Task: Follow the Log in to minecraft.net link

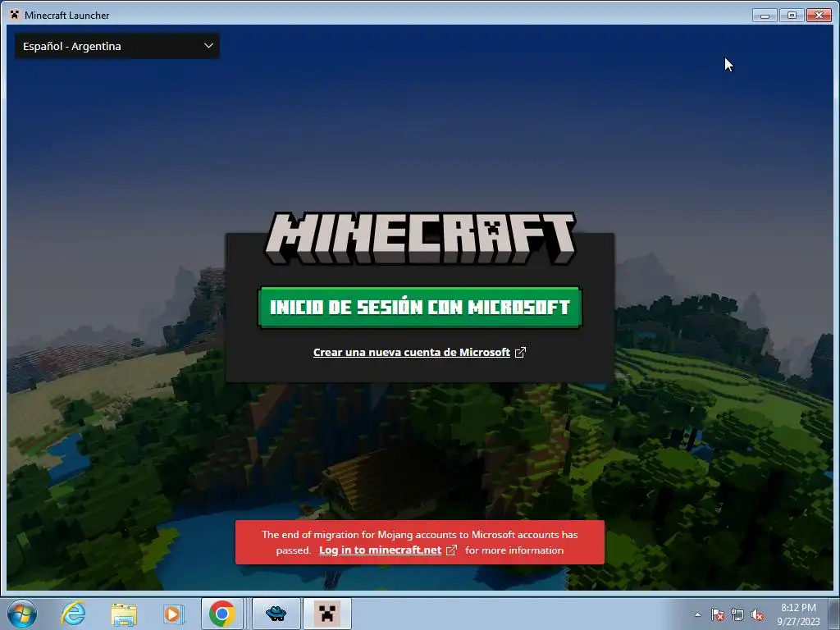Action: click(x=380, y=550)
